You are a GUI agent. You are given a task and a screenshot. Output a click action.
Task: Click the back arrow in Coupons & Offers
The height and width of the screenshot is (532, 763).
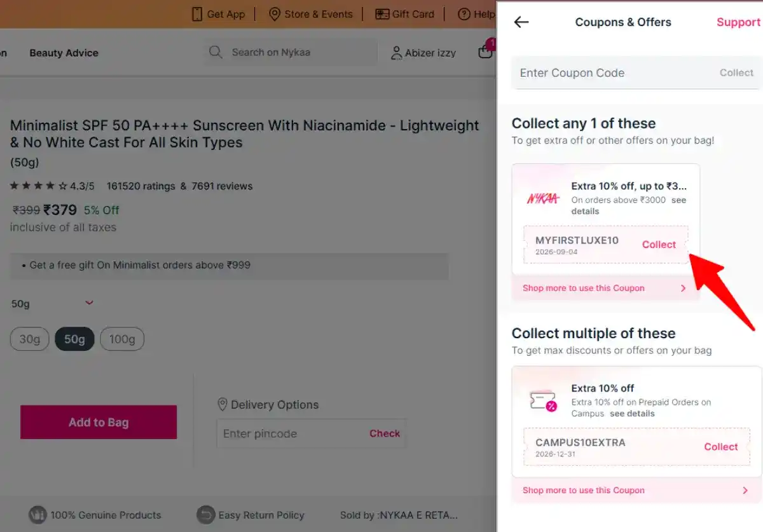tap(521, 22)
